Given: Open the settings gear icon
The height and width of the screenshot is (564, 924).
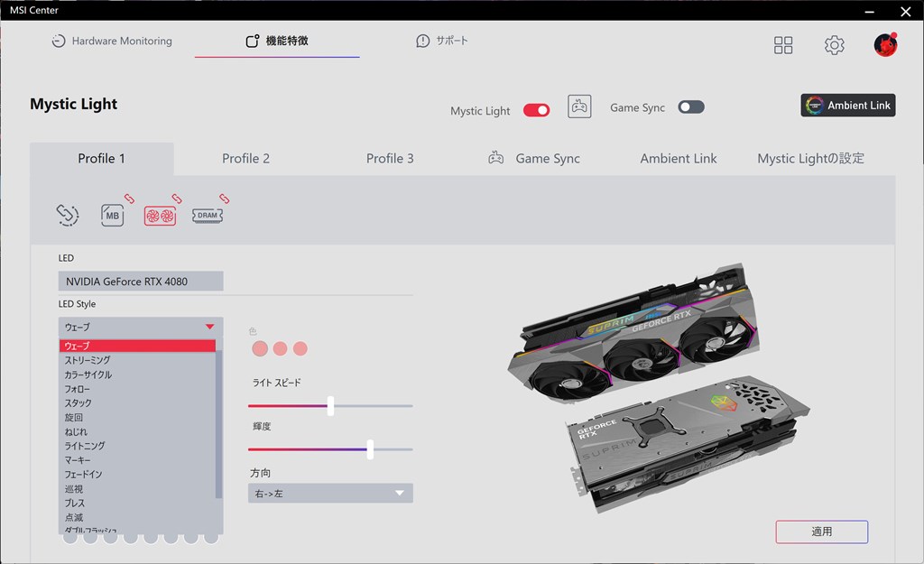Looking at the screenshot, I should 834,45.
